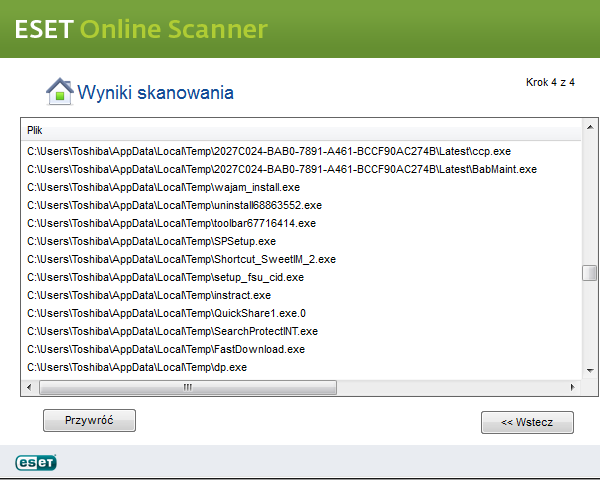Click the list's vertical scroll down arrow

pyautogui.click(x=590, y=370)
